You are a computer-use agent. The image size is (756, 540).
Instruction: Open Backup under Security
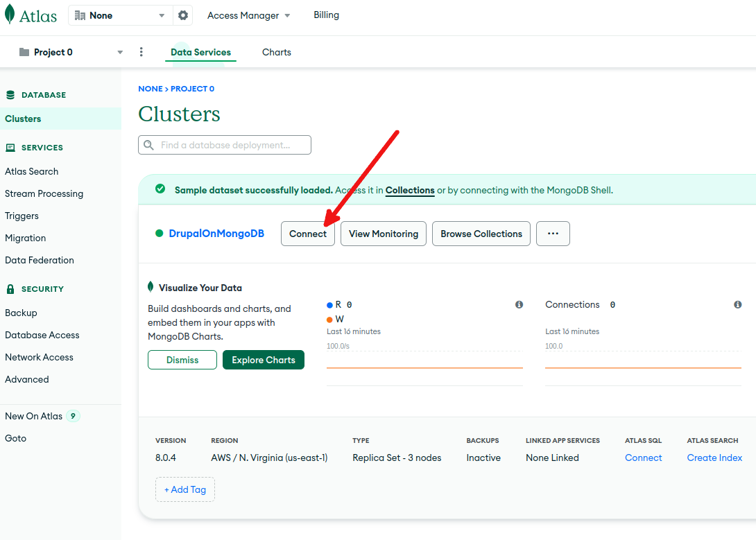click(x=21, y=313)
